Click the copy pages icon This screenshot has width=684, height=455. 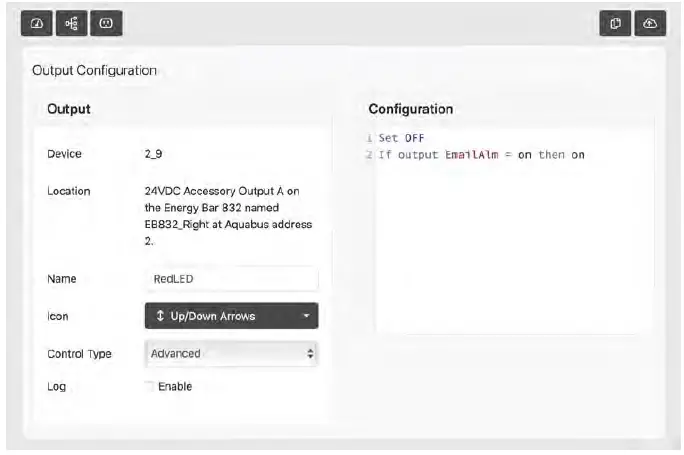[616, 23]
